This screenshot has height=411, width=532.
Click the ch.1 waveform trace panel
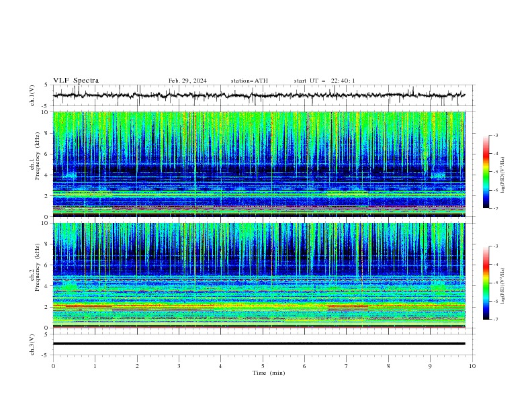(263, 95)
